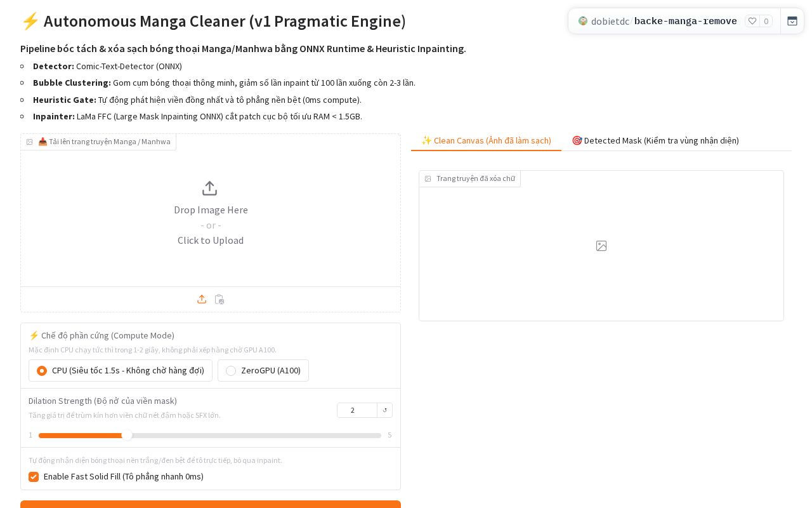
Task: Click the like count number next to the heart
Action: (766, 21)
